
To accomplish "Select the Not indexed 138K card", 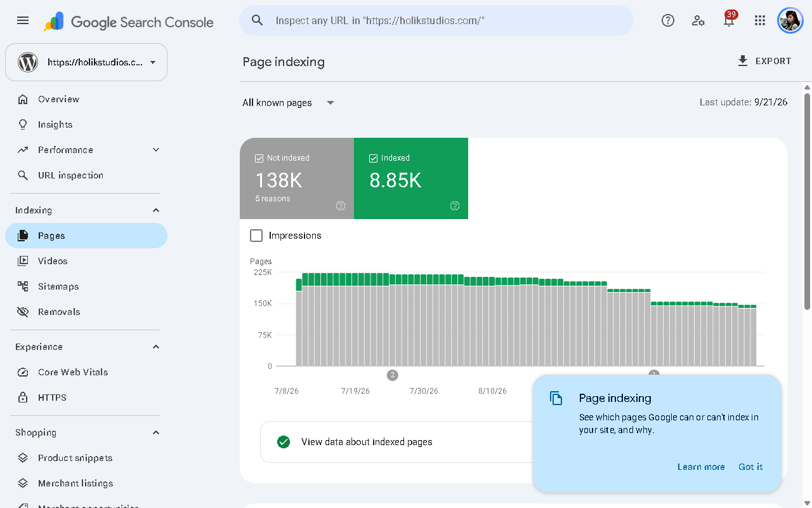I will click(x=297, y=178).
